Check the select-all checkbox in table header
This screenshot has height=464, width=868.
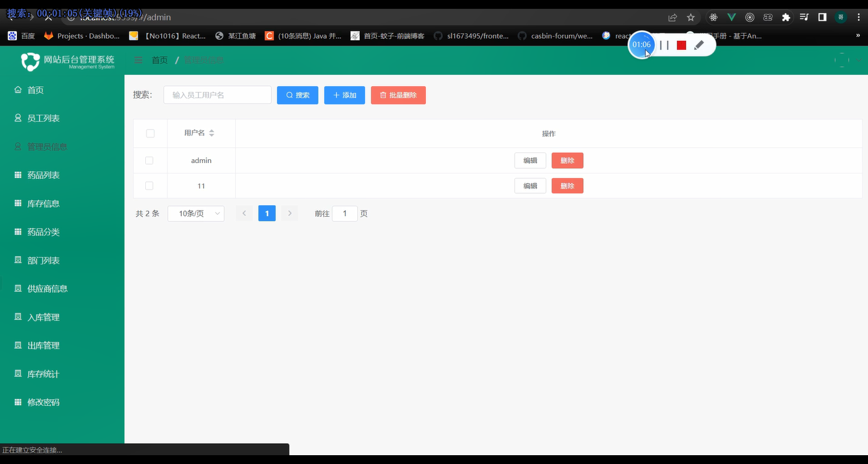tap(150, 133)
